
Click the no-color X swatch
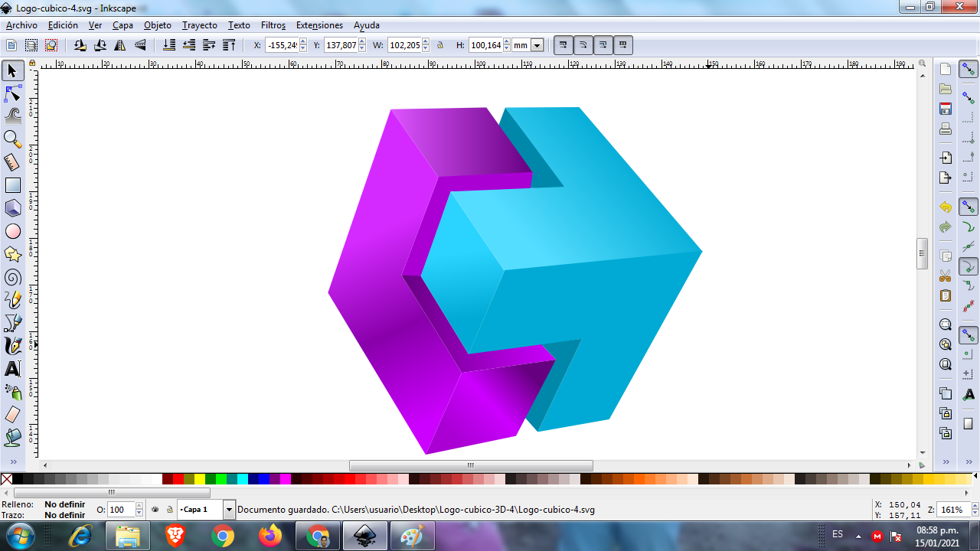pyautogui.click(x=6, y=479)
